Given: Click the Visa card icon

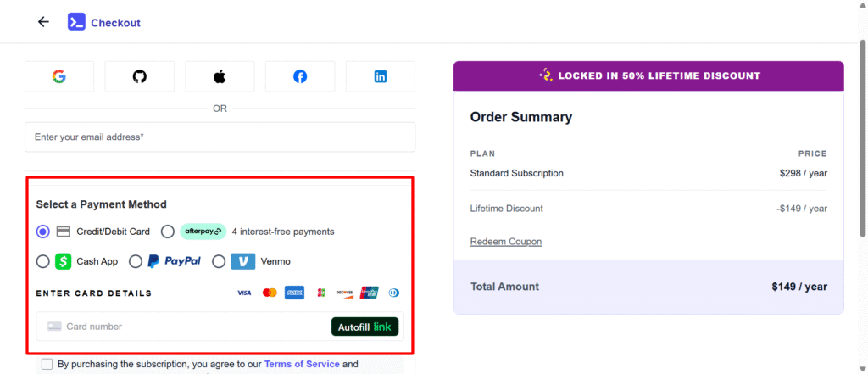Looking at the screenshot, I should [244, 293].
